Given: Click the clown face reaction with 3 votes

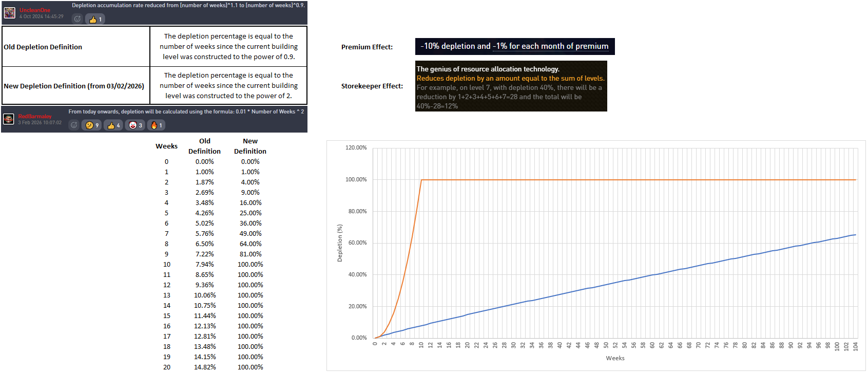Looking at the screenshot, I should tap(136, 125).
